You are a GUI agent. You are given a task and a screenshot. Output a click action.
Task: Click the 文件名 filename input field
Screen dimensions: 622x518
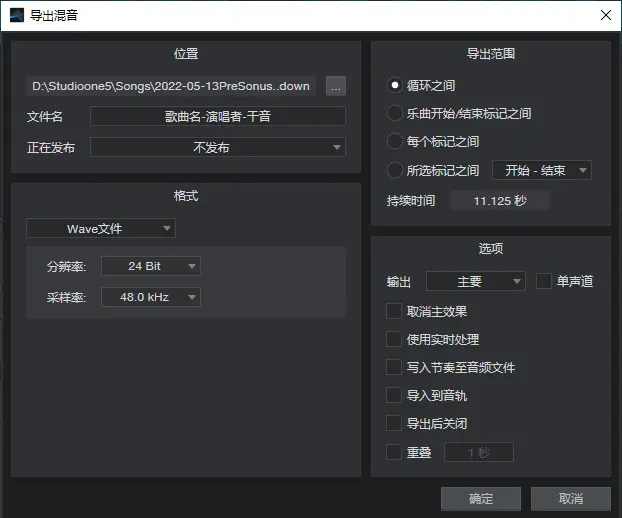click(218, 116)
